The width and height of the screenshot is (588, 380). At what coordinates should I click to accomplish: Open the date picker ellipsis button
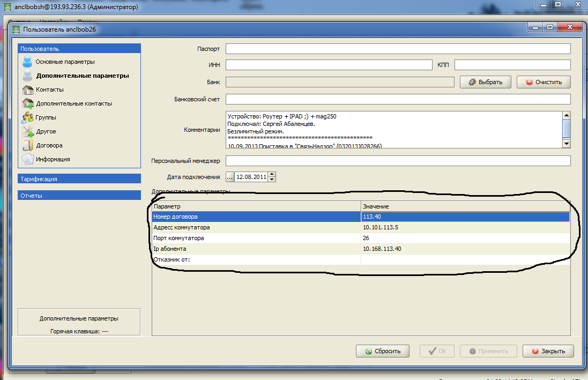(x=229, y=177)
